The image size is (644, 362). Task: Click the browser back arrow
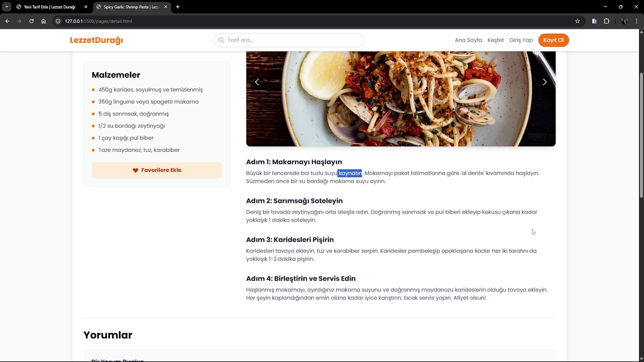click(x=7, y=21)
